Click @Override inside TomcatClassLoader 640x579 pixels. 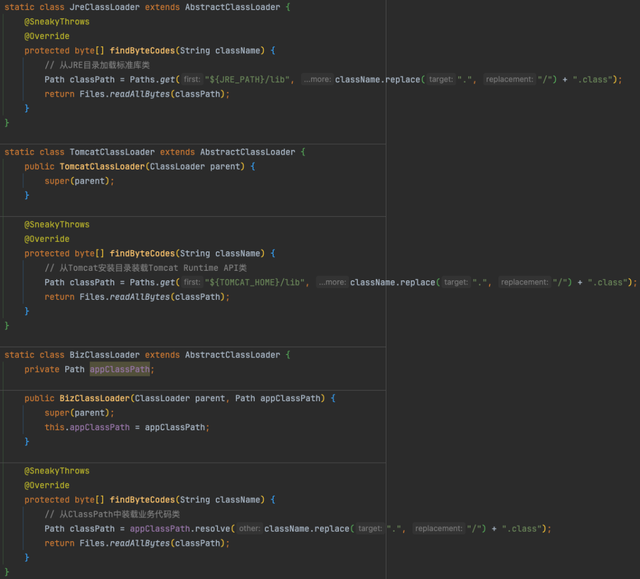pos(47,239)
